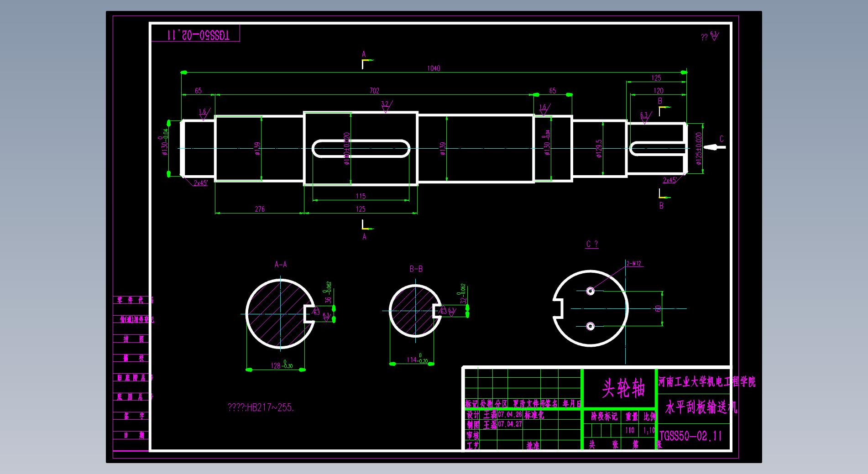Select the upright 'TGSS50-02.11' drawing number
868x474 pixels.
point(691,436)
